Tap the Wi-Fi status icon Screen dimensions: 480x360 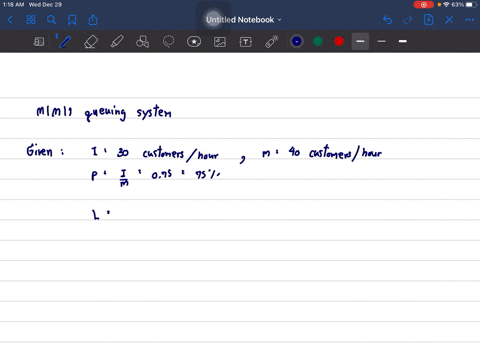click(x=446, y=5)
